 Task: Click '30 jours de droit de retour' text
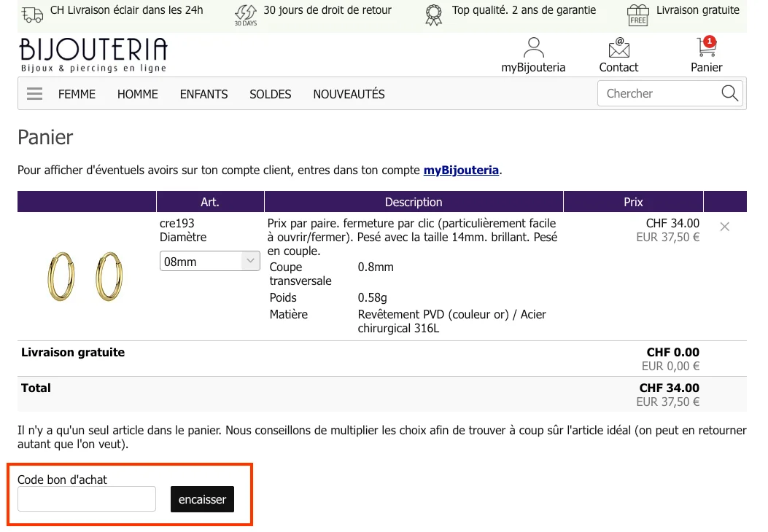pyautogui.click(x=327, y=9)
